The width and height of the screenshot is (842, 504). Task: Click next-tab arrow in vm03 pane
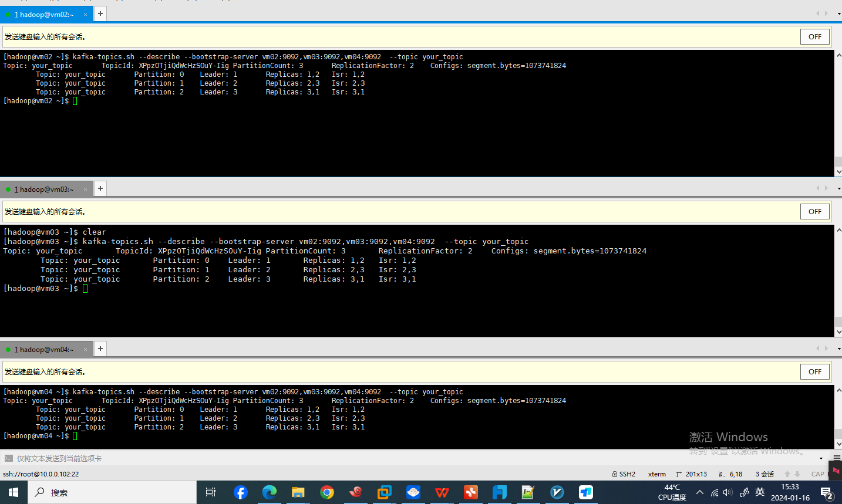(x=826, y=188)
